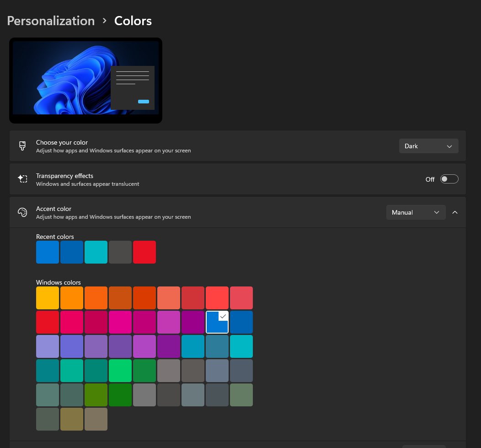Viewport: 481px width, 448px height.
Task: Pick the red swatch in Recent colors
Action: (x=144, y=252)
